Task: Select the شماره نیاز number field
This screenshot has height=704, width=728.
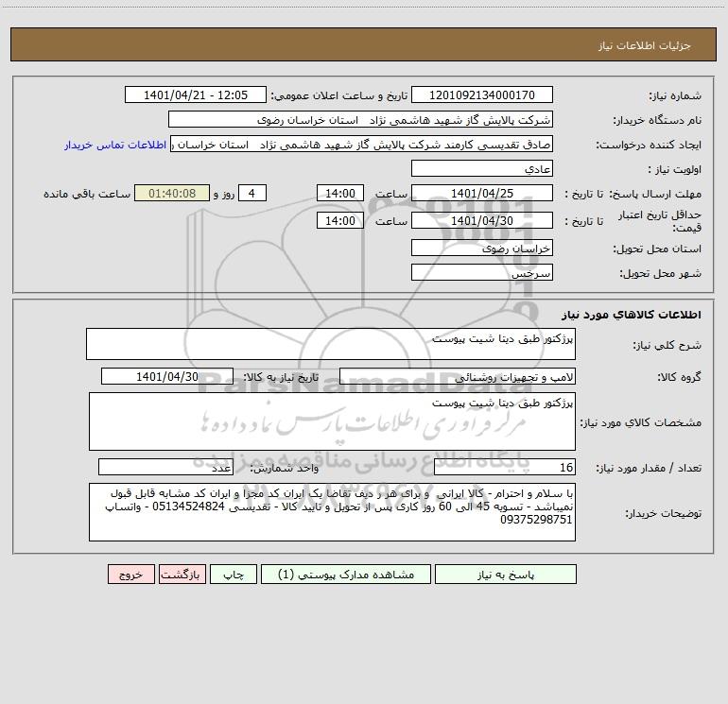Action: click(x=482, y=94)
